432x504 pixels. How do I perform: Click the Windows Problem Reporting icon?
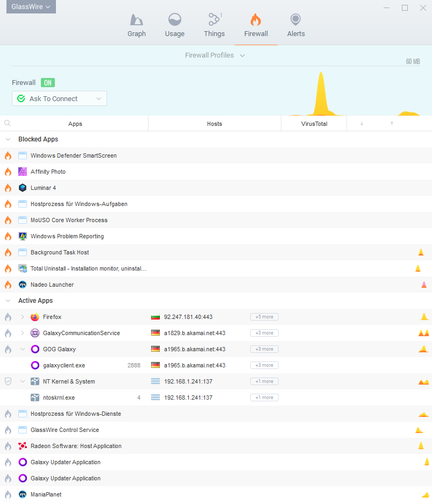click(23, 236)
